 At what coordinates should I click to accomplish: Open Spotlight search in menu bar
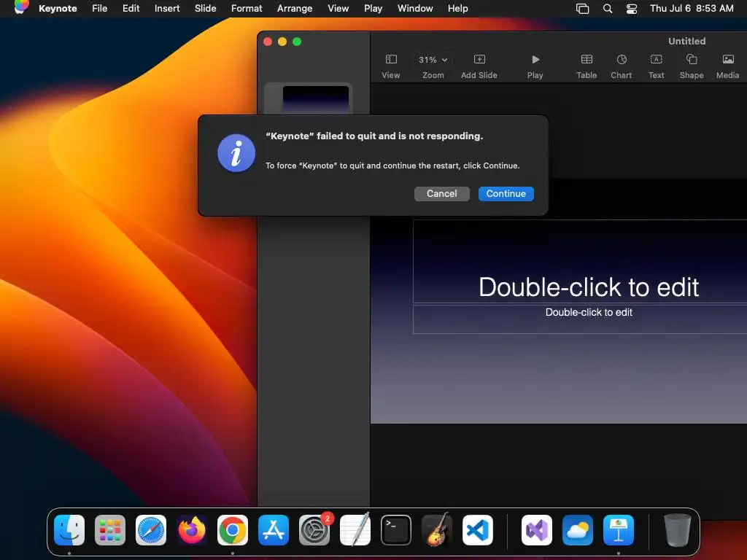608,9
